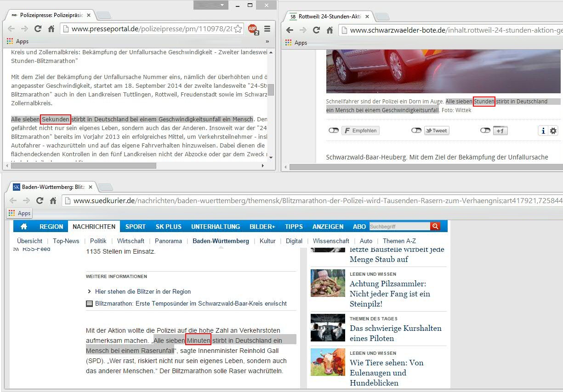The image size is (563, 392).
Task: Select the Panorama sub-navigation item
Action: (168, 241)
